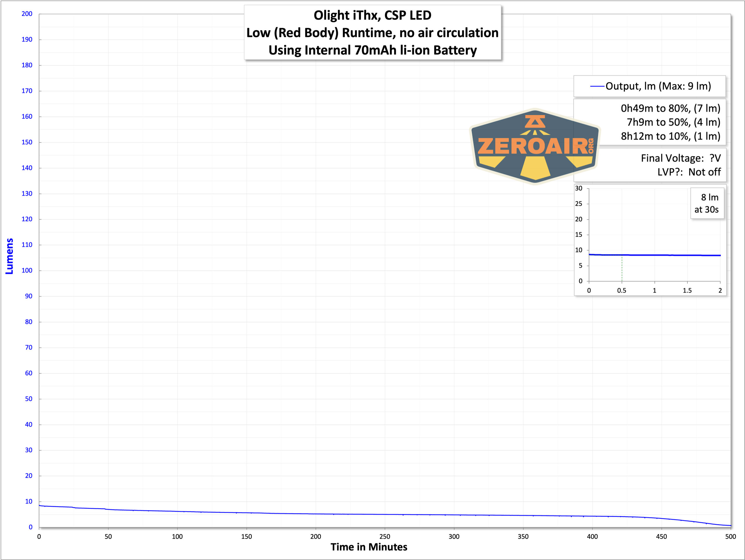
Task: Click the inset axis 1.5 tick label
Action: pos(687,290)
